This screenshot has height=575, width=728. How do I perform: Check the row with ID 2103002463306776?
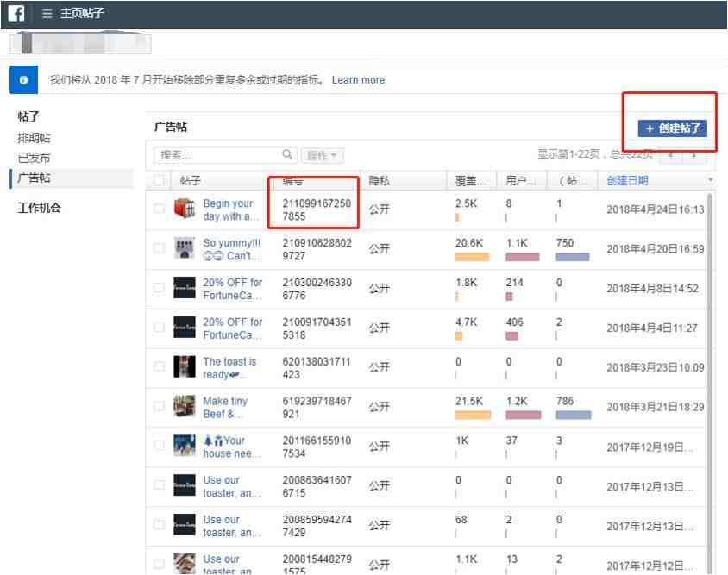click(159, 288)
